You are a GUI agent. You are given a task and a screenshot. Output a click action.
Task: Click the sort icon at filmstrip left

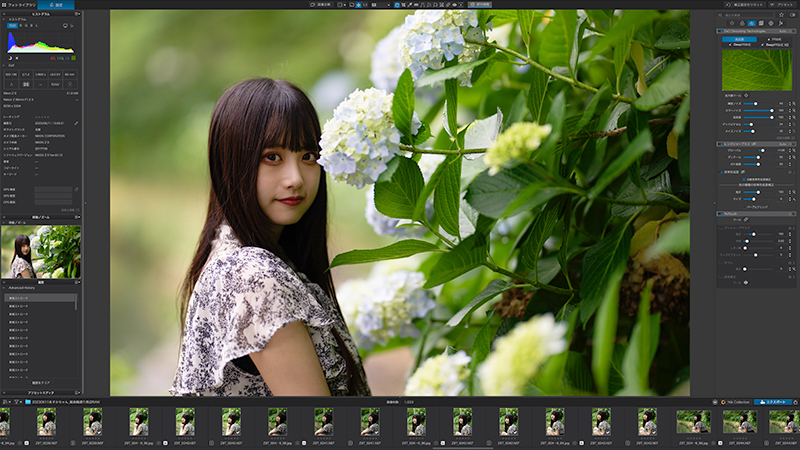(5, 402)
